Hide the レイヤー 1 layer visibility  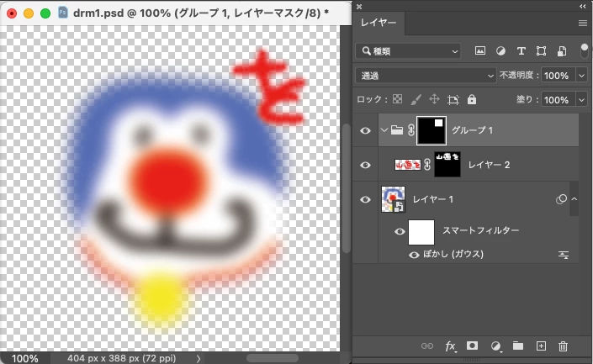tap(365, 199)
